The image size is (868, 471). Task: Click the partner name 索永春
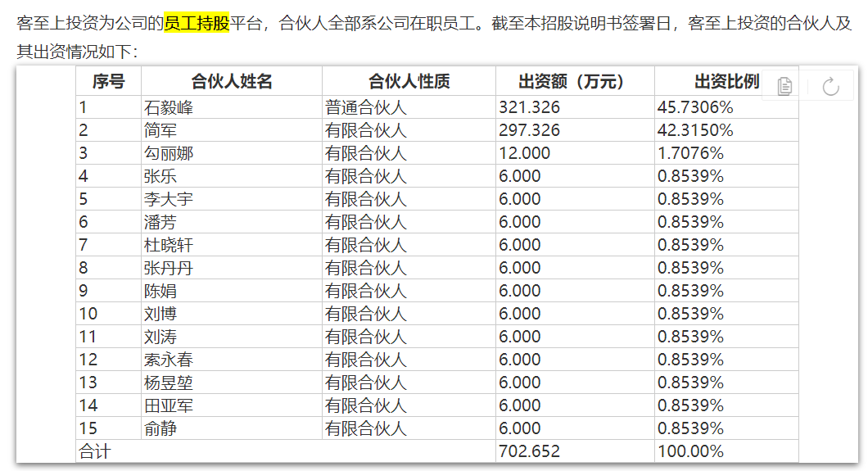click(x=169, y=360)
